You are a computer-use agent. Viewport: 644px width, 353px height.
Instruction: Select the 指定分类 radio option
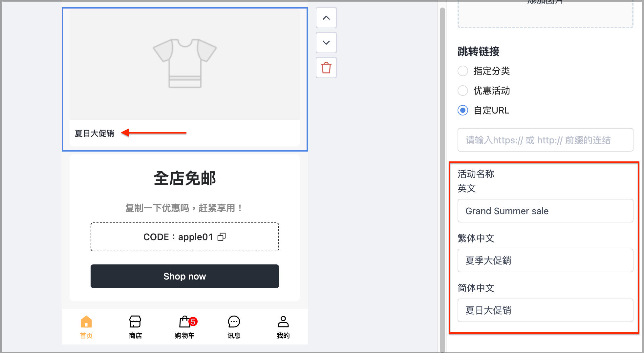point(463,71)
